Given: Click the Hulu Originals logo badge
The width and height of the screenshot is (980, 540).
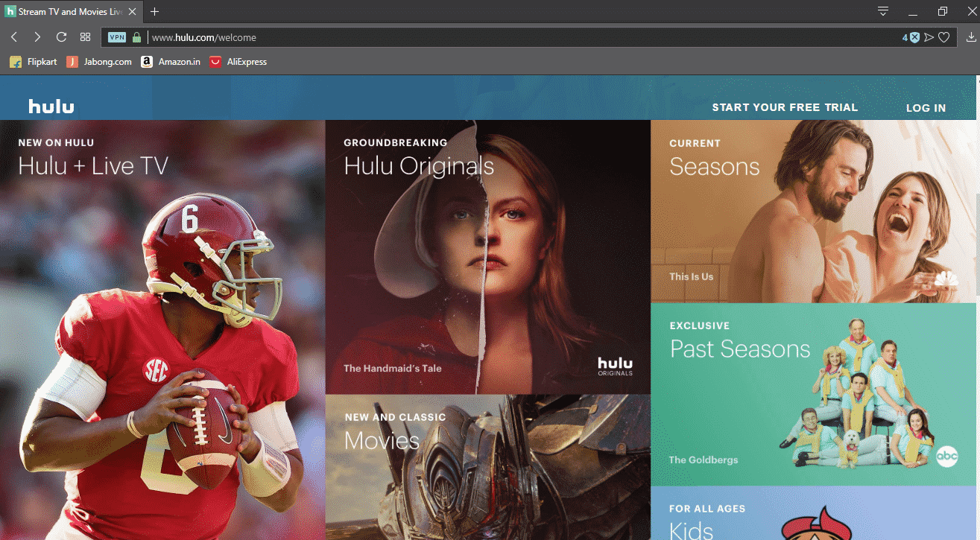Looking at the screenshot, I should (x=615, y=366).
